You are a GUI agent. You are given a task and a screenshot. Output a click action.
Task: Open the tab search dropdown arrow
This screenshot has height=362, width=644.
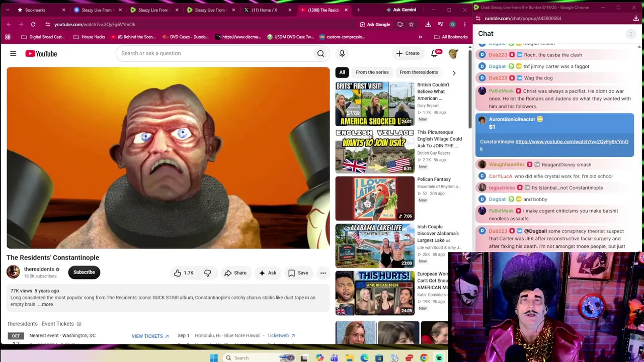8,10
